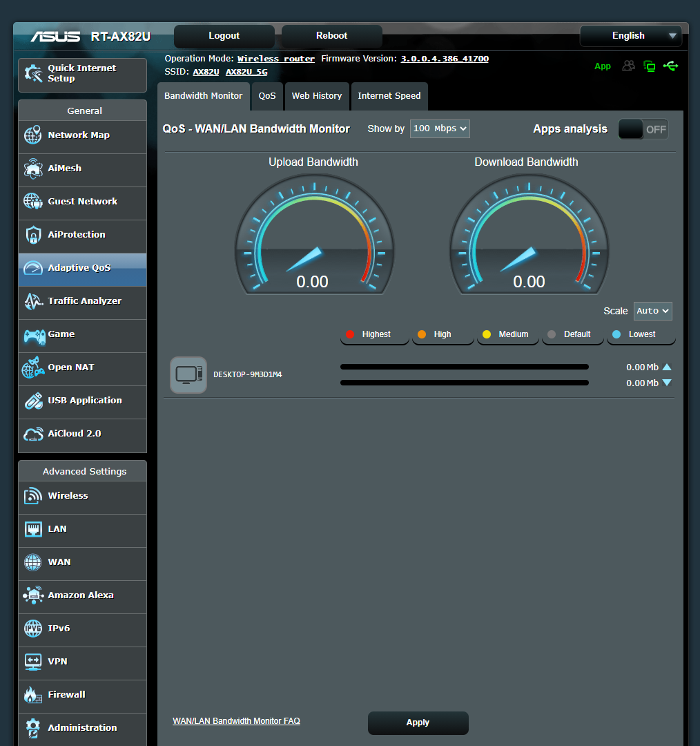
Task: Select the Highest red priority swatch
Action: [x=350, y=334]
